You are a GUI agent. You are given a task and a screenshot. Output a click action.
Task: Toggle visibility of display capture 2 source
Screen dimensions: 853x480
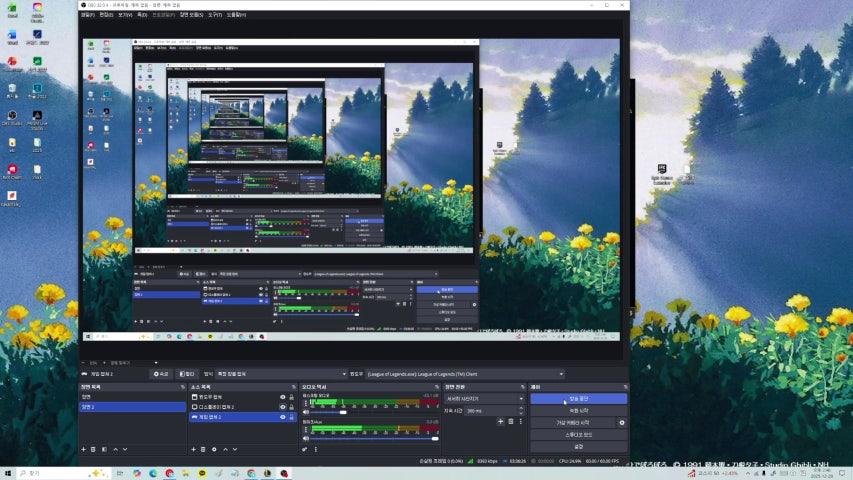[x=282, y=407]
